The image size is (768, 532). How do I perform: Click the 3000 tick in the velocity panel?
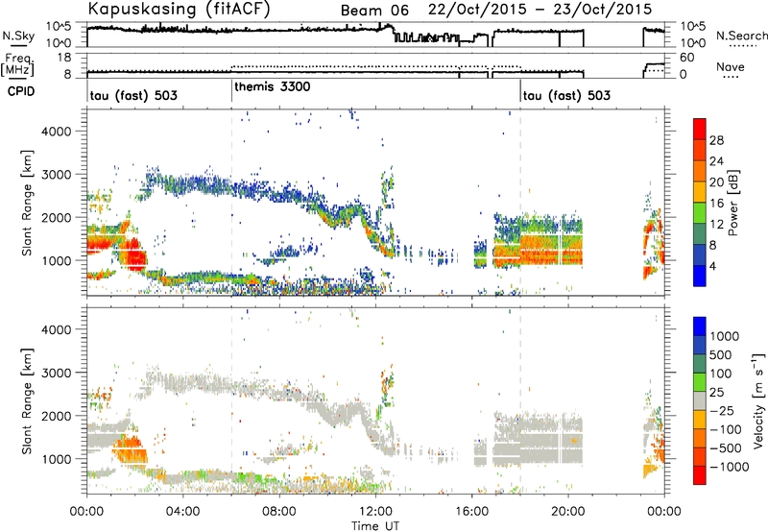pyautogui.click(x=56, y=373)
